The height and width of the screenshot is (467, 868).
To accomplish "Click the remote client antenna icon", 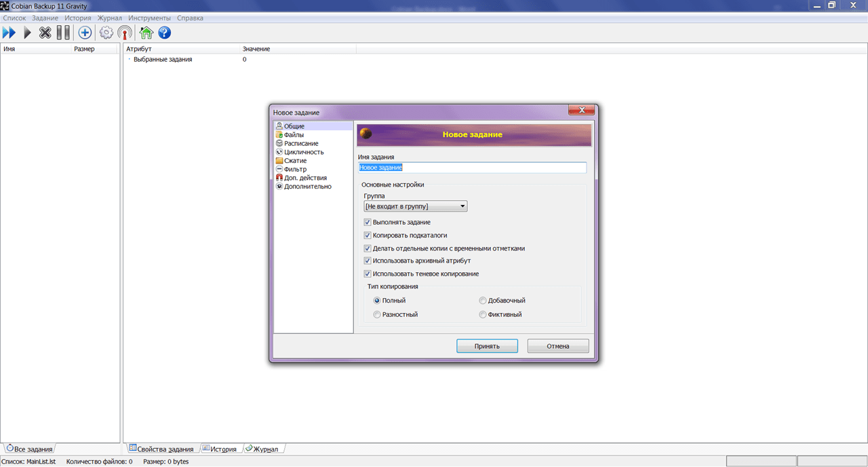I will click(125, 33).
